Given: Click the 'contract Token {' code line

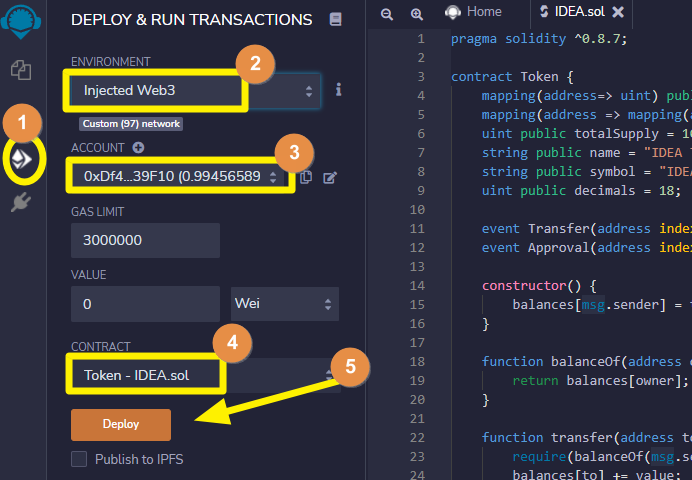Looking at the screenshot, I should (x=512, y=77).
